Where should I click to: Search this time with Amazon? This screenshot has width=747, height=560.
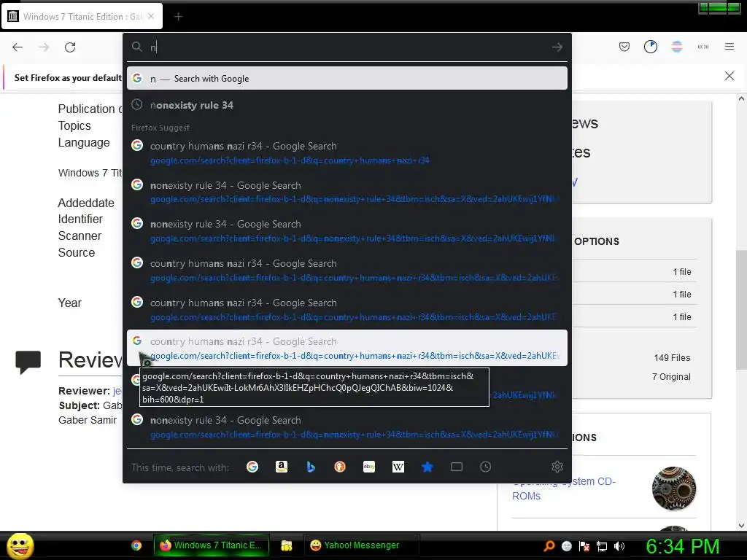coord(282,467)
